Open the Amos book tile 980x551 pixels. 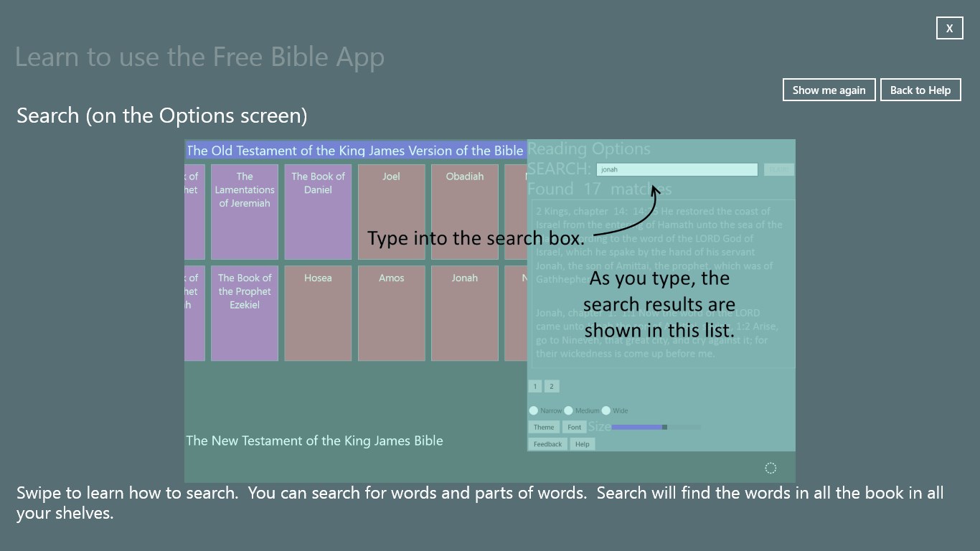pos(391,314)
